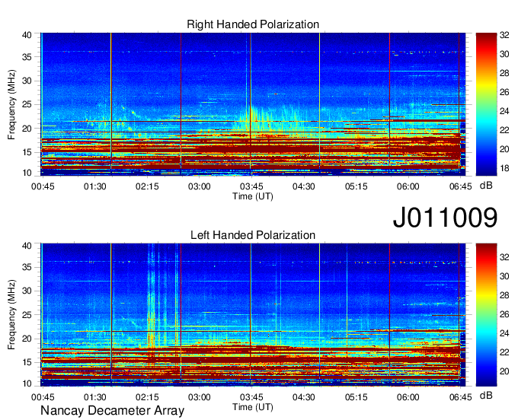Click 06:00 tick on Left Handed time axis
518x420 pixels.
(408, 397)
